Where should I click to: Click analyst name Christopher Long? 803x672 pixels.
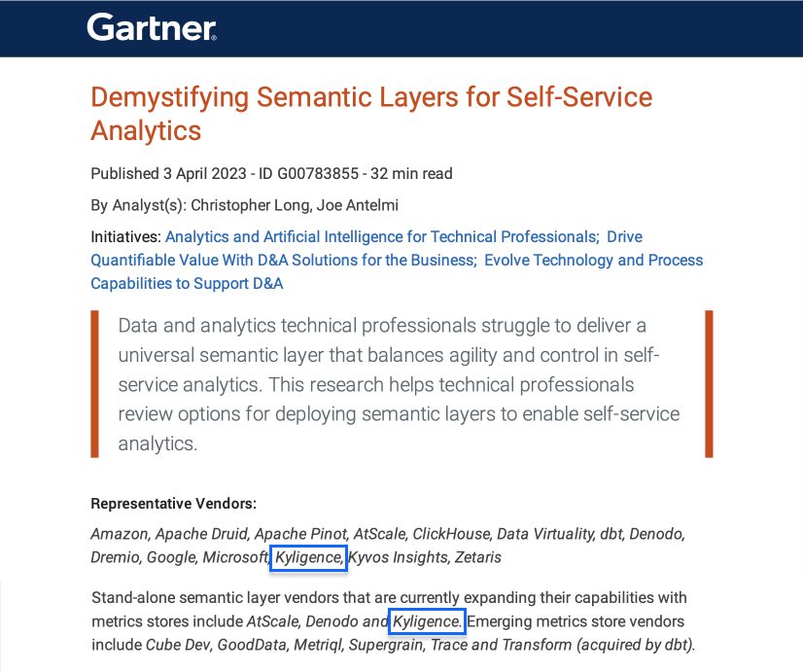[251, 205]
